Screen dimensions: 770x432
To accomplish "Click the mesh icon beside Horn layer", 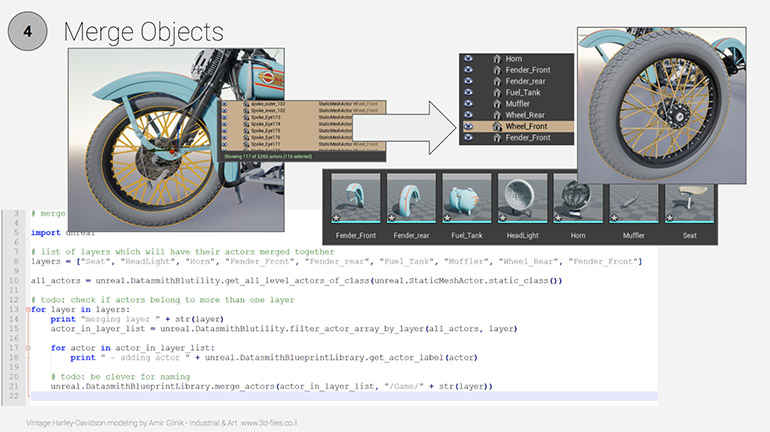I will tap(496, 59).
